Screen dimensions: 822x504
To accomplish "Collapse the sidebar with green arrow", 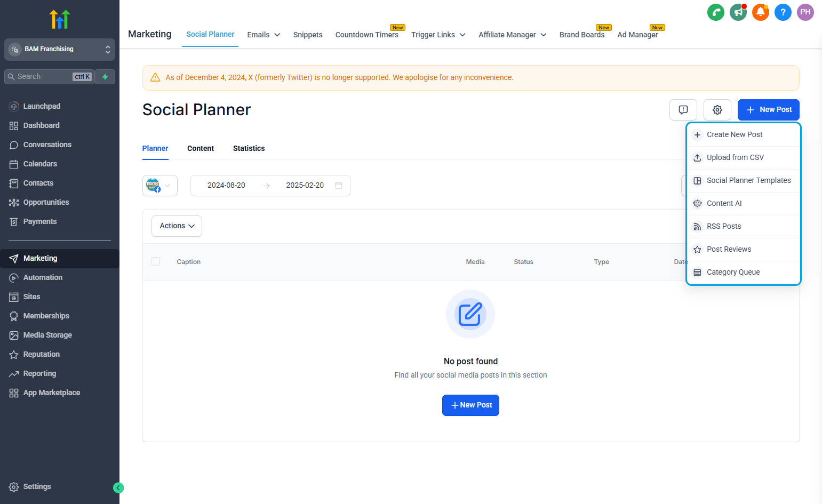I will pyautogui.click(x=118, y=487).
